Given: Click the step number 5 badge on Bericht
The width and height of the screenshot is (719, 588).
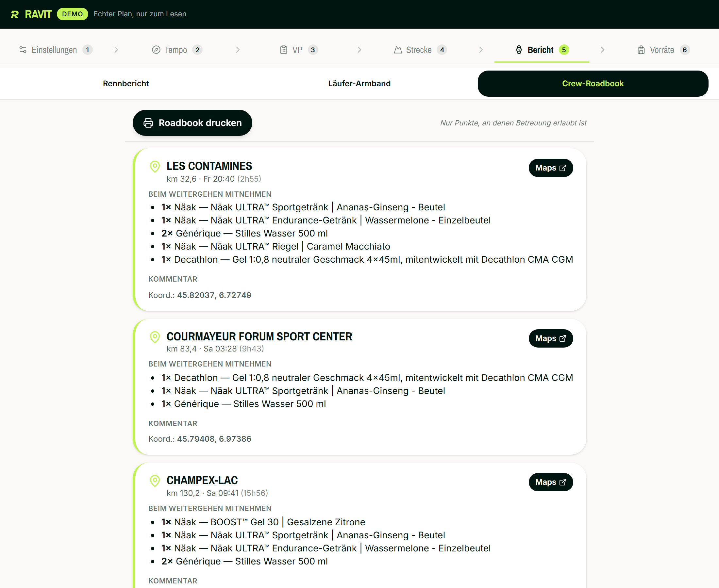Looking at the screenshot, I should click(x=564, y=50).
